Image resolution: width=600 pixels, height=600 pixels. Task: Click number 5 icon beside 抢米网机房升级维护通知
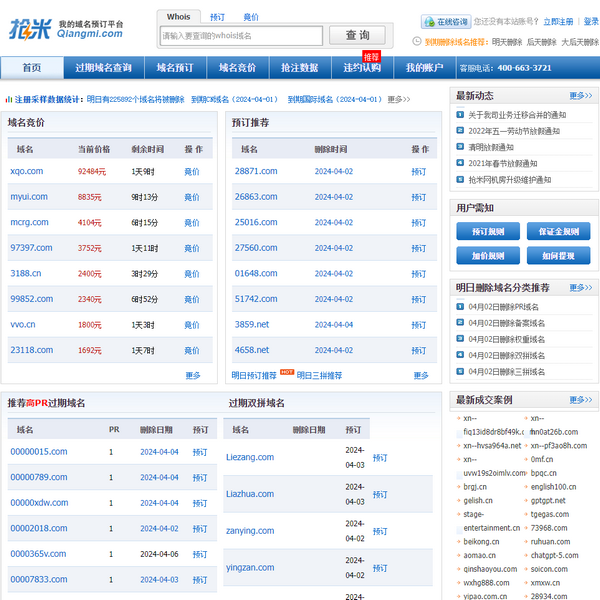460,179
